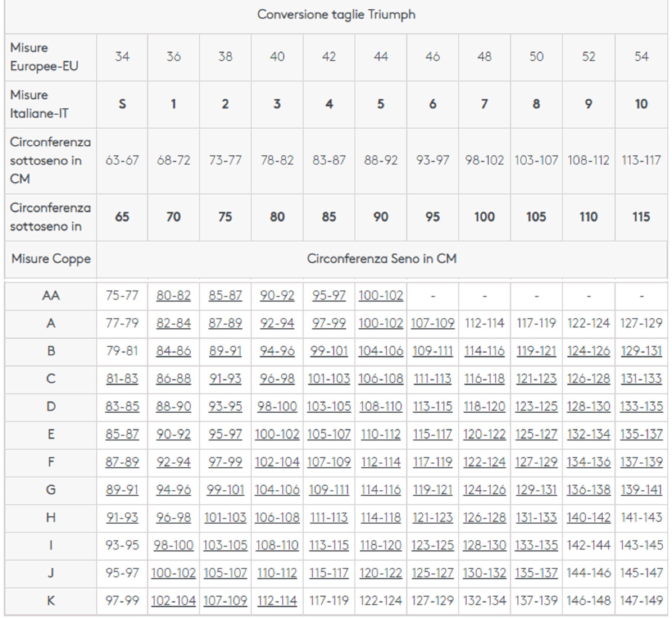Select the 141-143 cell in row H
The image size is (672, 618).
point(641,517)
